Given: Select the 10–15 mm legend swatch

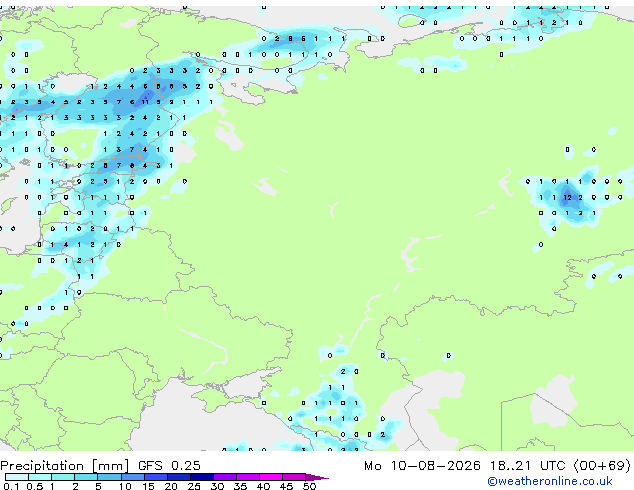Looking at the screenshot, I should [132, 477].
